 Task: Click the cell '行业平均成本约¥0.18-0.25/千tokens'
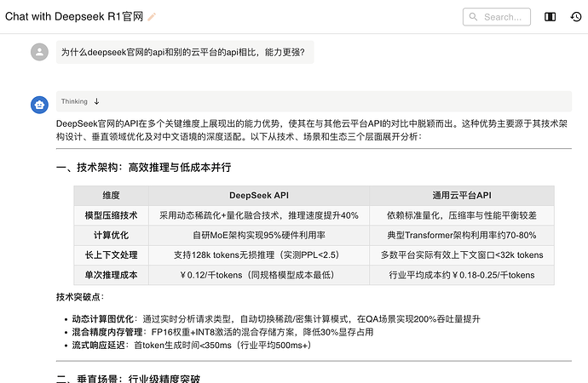[x=462, y=275]
